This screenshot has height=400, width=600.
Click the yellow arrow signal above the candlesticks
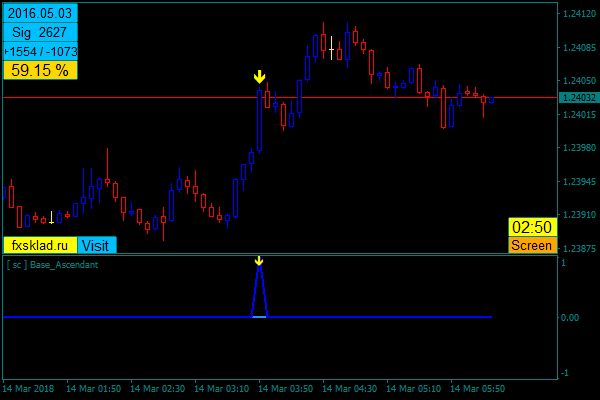pyautogui.click(x=259, y=77)
